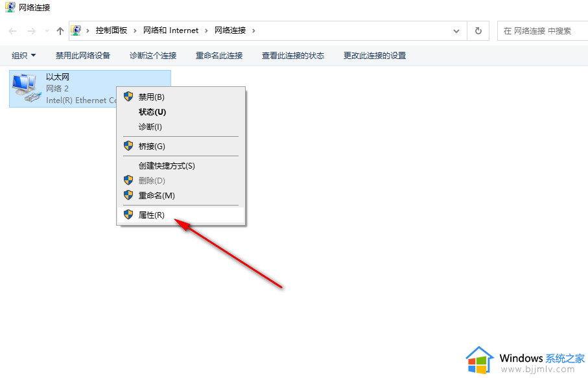Focus the 在 网络连接 中搜索 box
This screenshot has height=378, width=588.
click(x=542, y=30)
